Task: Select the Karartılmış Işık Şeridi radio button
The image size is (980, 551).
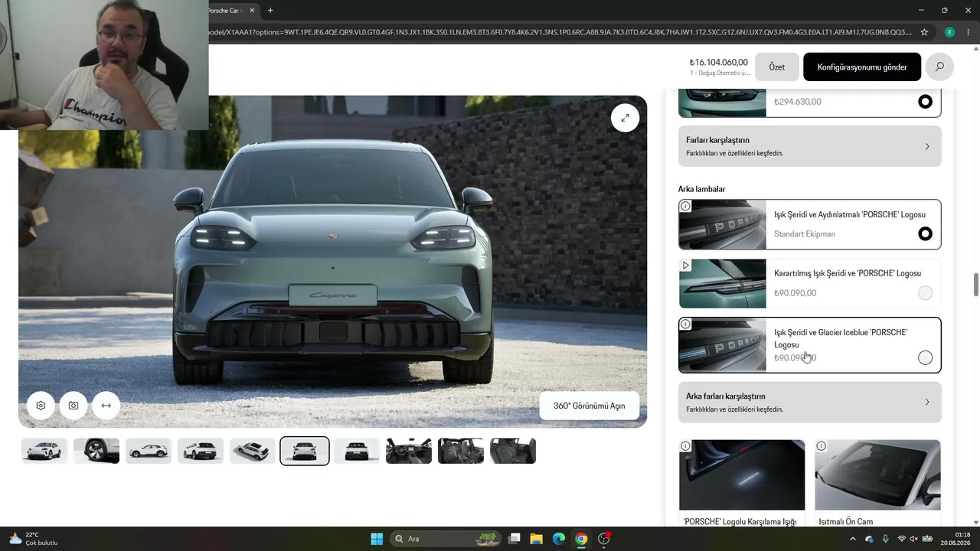Action: pos(925,292)
